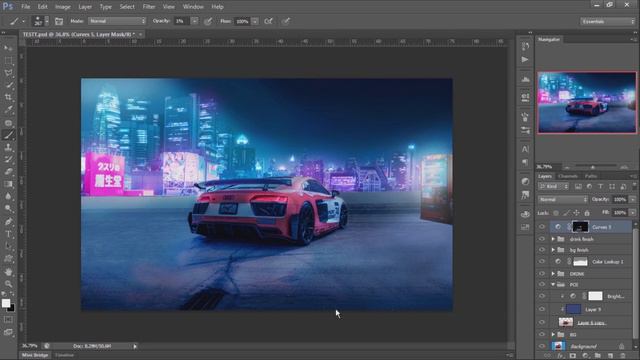
Task: Click the layer Opacity value field
Action: 620,200
